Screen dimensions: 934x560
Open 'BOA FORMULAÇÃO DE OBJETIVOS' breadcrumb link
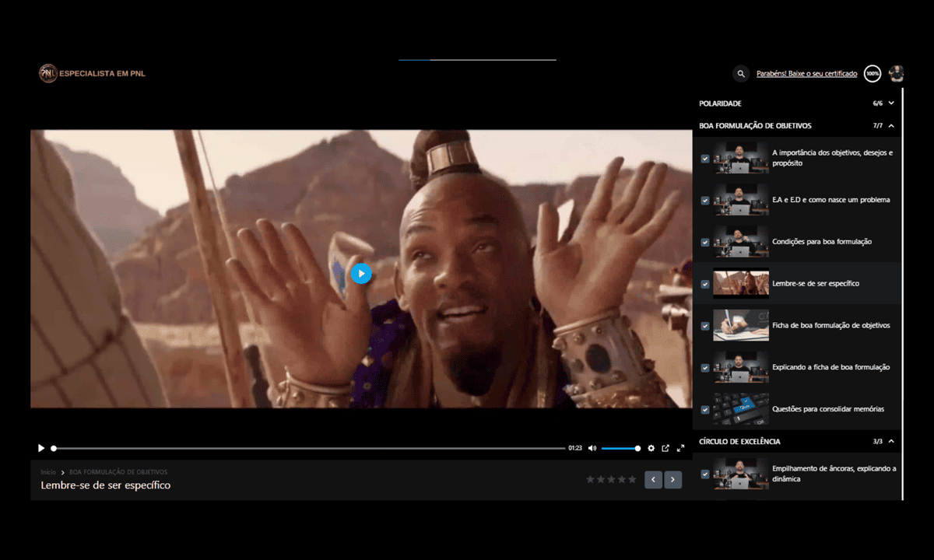click(x=118, y=472)
